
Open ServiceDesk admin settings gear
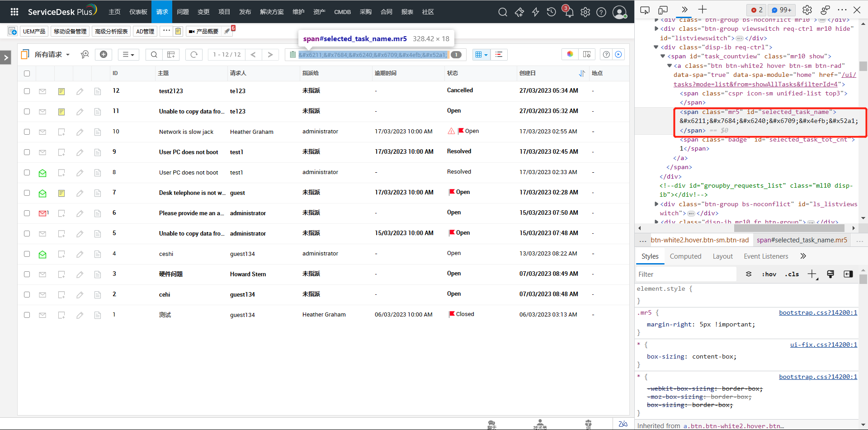point(585,12)
